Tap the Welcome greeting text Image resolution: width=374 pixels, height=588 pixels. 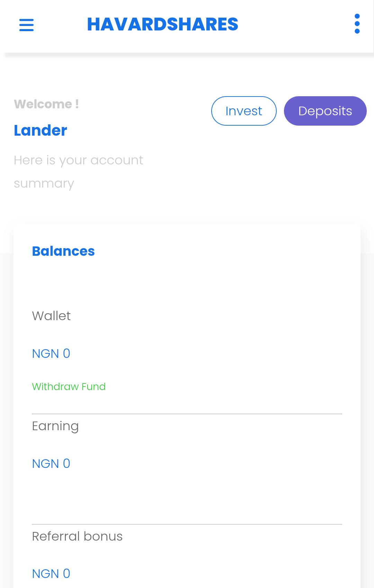46,103
